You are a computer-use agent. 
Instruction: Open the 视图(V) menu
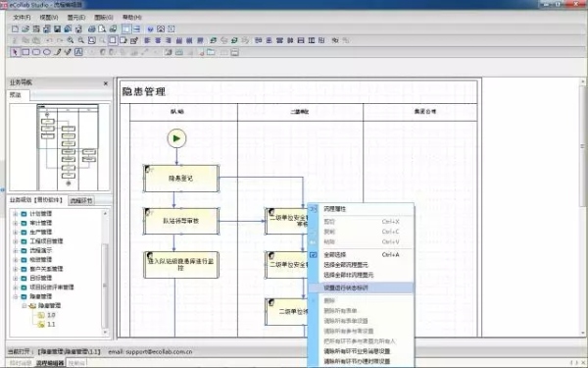click(49, 18)
